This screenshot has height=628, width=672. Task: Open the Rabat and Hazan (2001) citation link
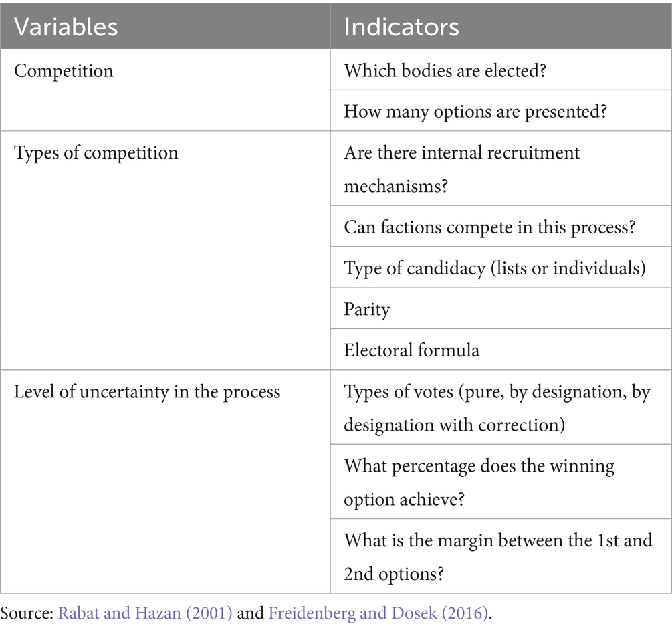(x=145, y=613)
